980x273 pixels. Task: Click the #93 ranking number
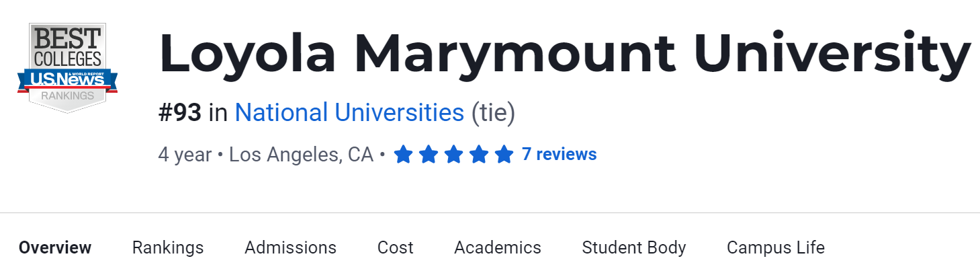[x=180, y=112]
